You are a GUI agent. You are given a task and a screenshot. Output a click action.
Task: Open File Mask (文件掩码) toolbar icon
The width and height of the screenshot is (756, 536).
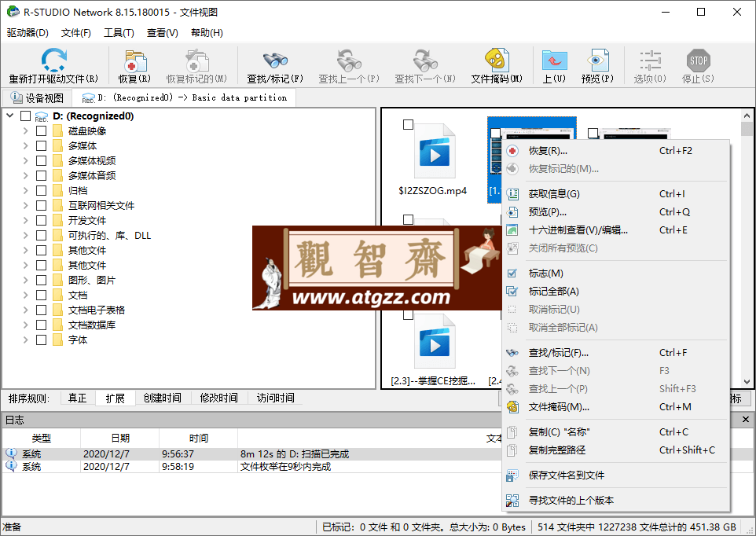point(497,61)
